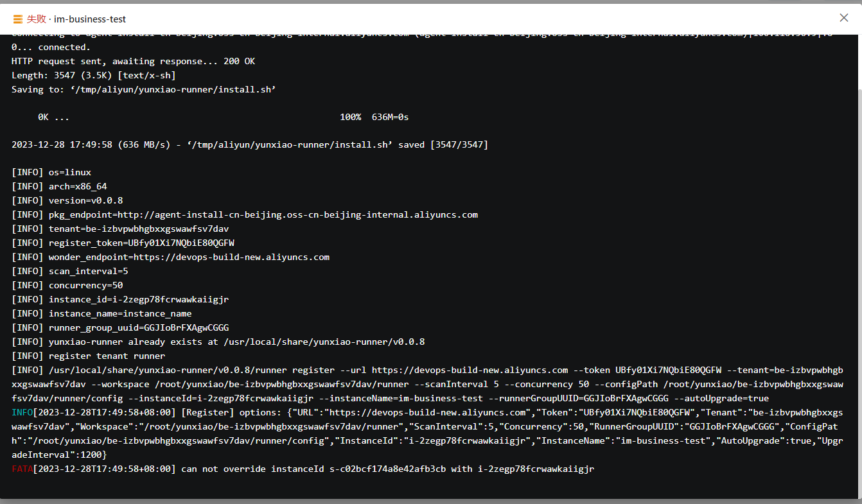Image resolution: width=862 pixels, height=504 pixels.
Task: Click the '[INFO] register tenant runner' line
Action: point(89,356)
